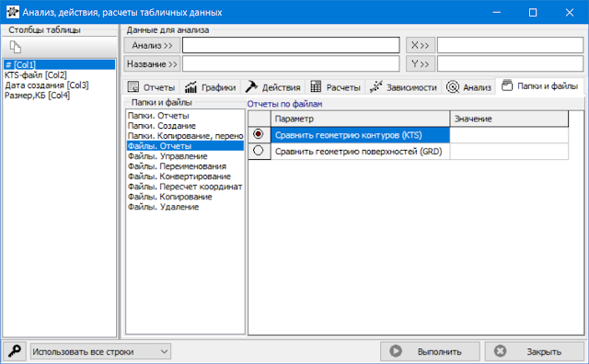Click the value cell for KTS row
This screenshot has height=364, width=589.
pos(509,135)
